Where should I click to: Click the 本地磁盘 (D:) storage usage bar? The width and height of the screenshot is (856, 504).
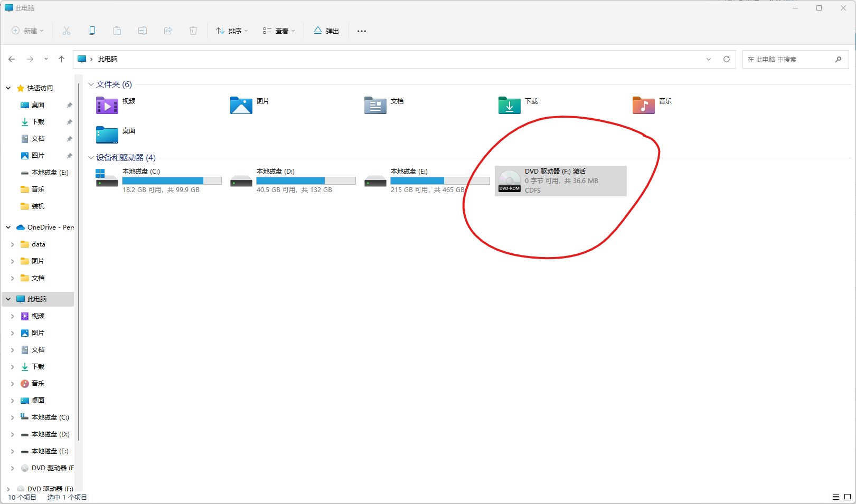click(306, 181)
